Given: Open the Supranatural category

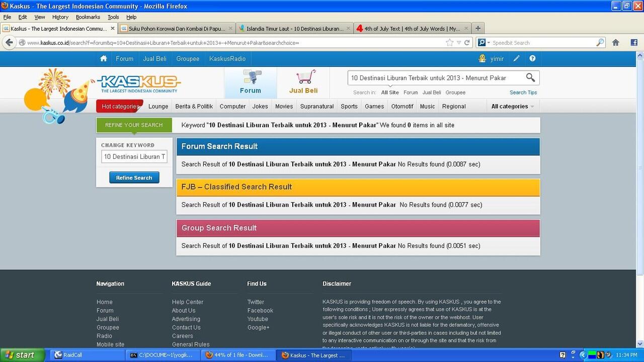Looking at the screenshot, I should tap(317, 106).
